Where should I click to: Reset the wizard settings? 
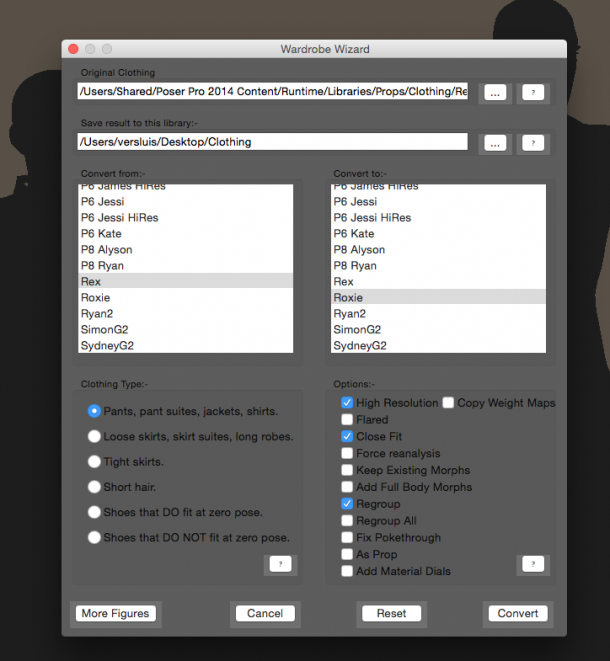pyautogui.click(x=391, y=613)
